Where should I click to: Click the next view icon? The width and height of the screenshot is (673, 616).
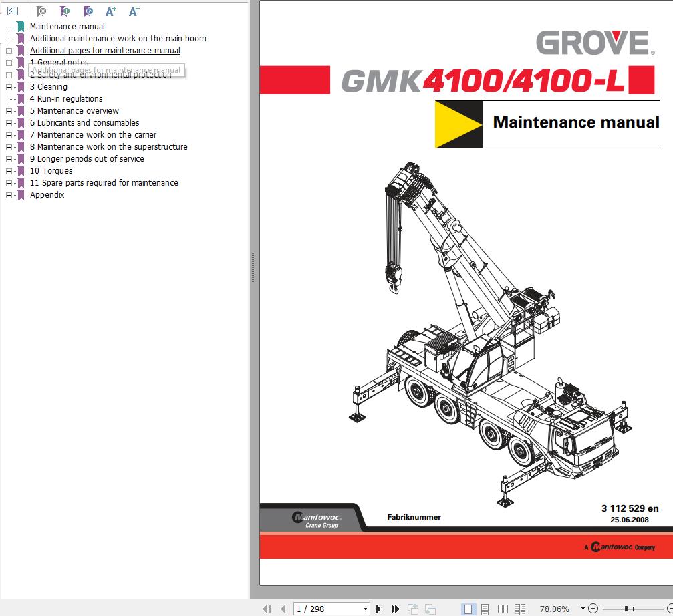[430, 609]
